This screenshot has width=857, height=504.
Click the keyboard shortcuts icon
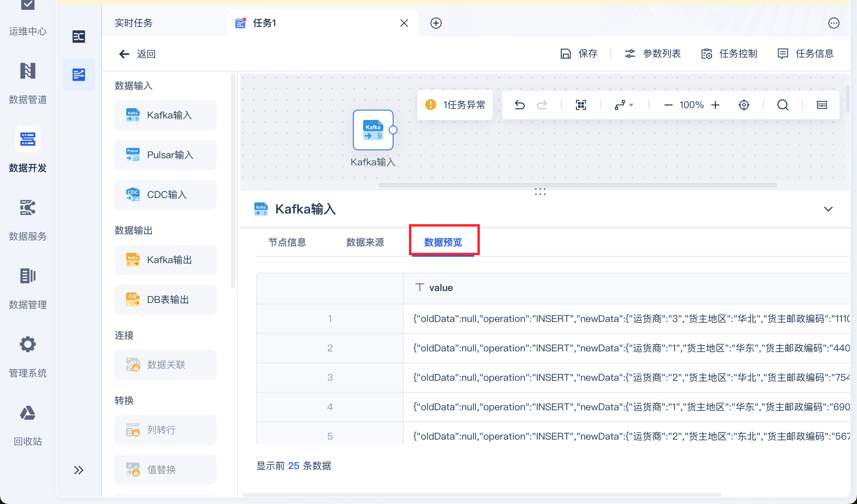(822, 105)
